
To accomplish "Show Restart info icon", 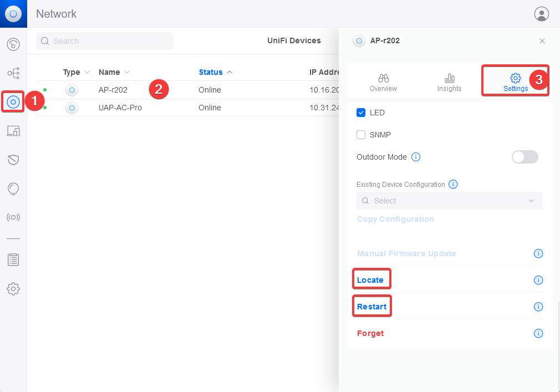I will 538,307.
